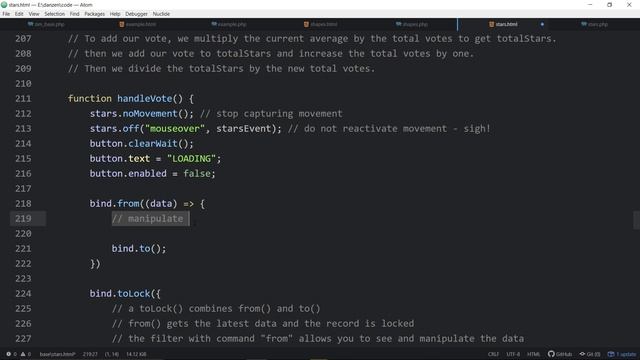The height and width of the screenshot is (360, 640).
Task: Click the false value on line 216
Action: (197, 174)
